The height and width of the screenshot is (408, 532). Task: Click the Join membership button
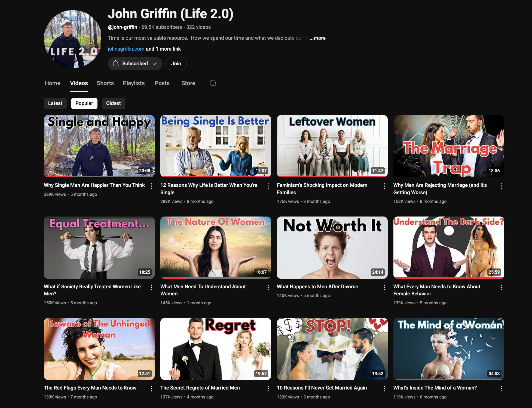click(x=176, y=64)
